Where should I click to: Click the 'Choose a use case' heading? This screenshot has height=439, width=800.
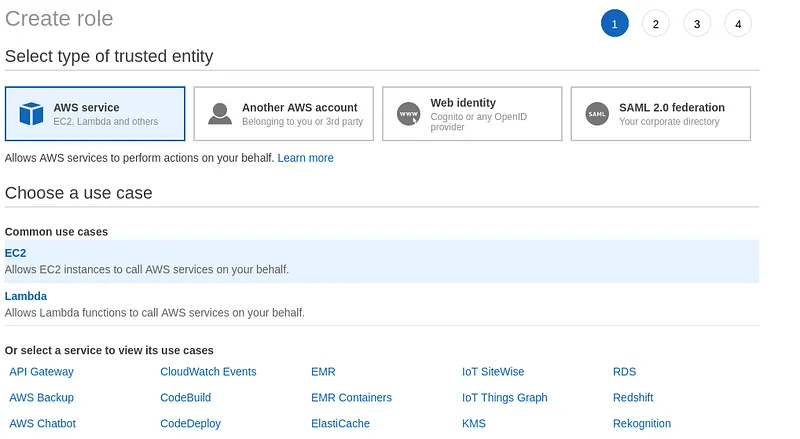click(x=79, y=193)
